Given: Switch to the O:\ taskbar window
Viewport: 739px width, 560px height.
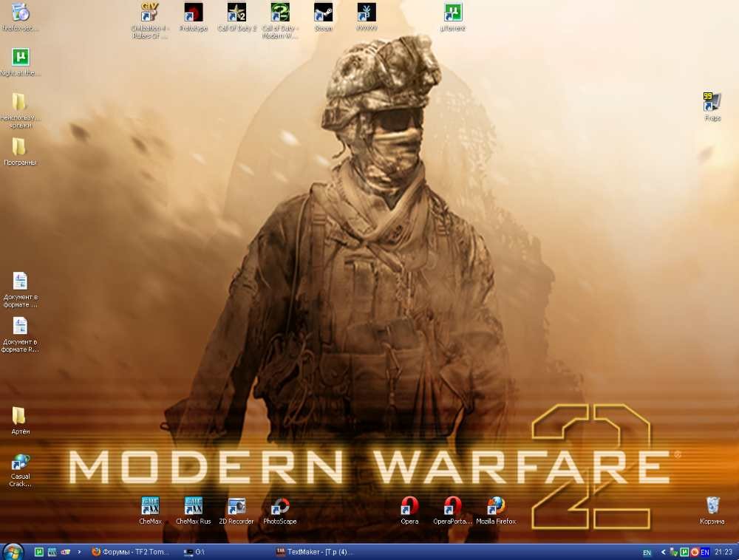Looking at the screenshot, I should coord(223,552).
